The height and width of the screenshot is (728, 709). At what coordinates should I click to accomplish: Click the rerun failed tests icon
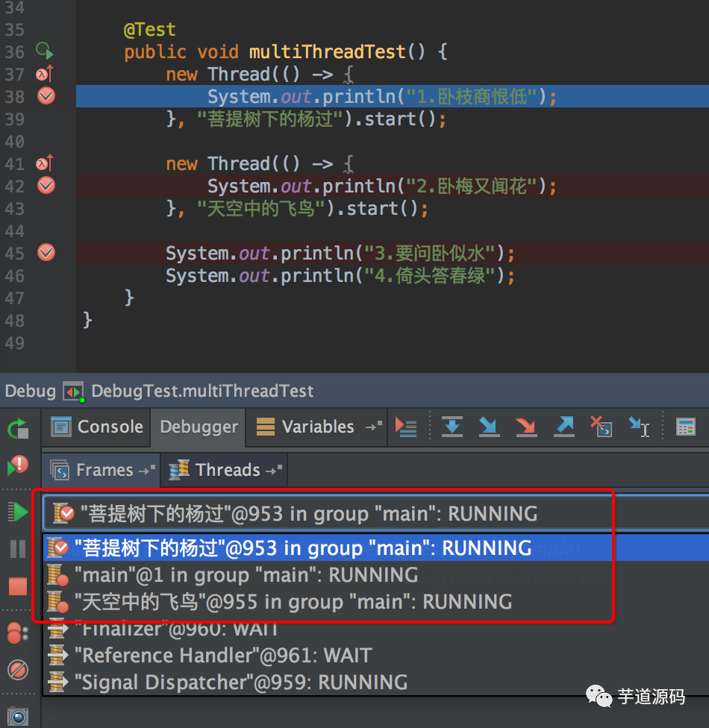[18, 465]
